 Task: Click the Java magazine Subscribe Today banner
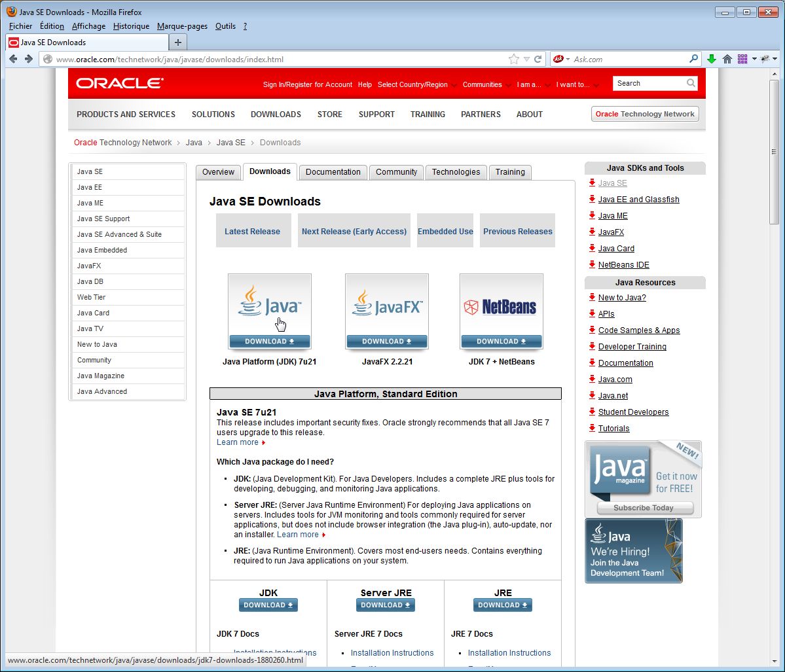click(644, 479)
